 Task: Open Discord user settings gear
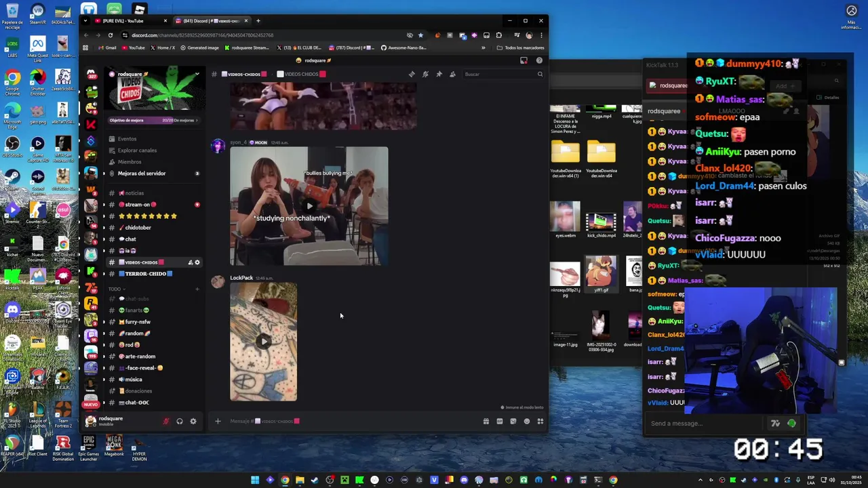(193, 421)
